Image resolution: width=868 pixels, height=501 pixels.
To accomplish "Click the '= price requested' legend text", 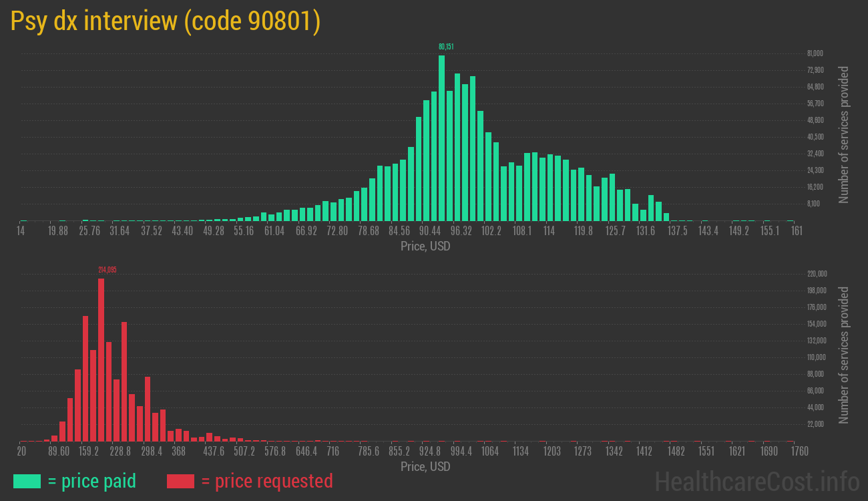I will [266, 481].
